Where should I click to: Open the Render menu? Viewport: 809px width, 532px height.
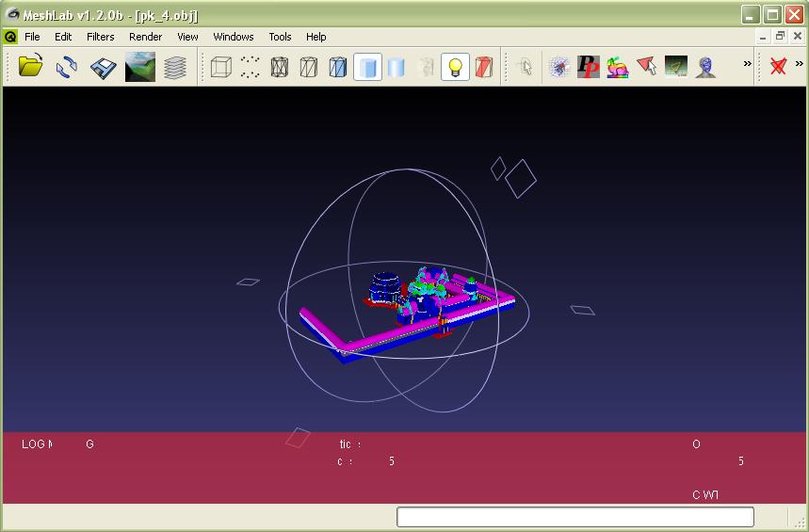coord(145,37)
